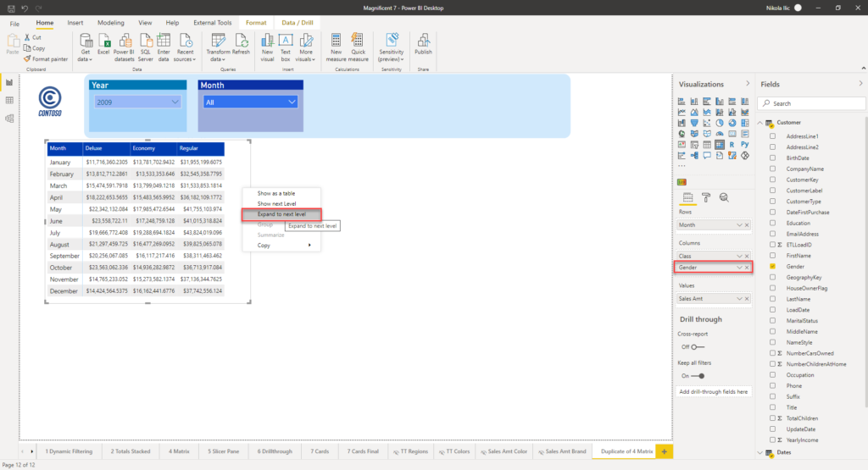This screenshot has height=470, width=868.
Task: Insert a New visual
Action: [x=267, y=47]
